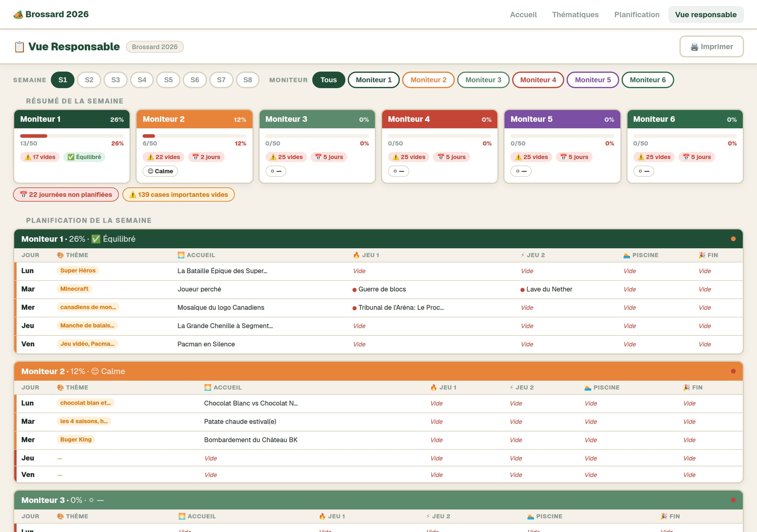Click the sunrise icon in Moniteur 1 ACCUEIL column
The height and width of the screenshot is (532, 757).
pyautogui.click(x=181, y=255)
